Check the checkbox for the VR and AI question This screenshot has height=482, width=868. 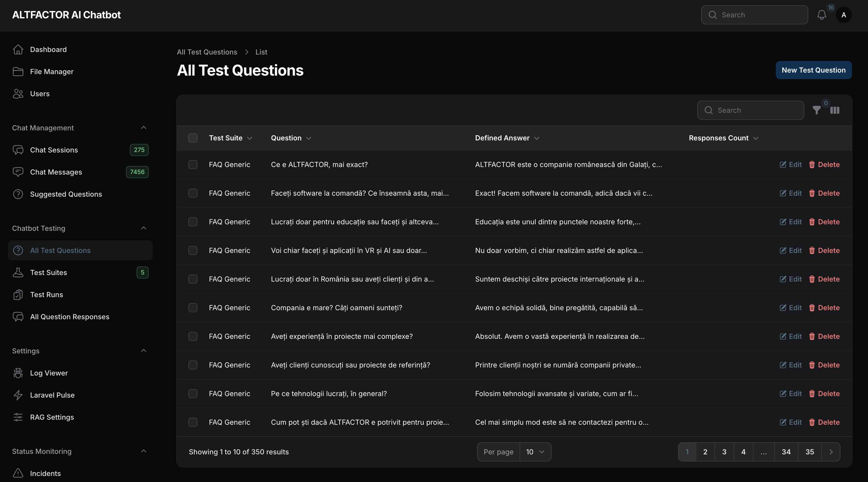coord(193,250)
